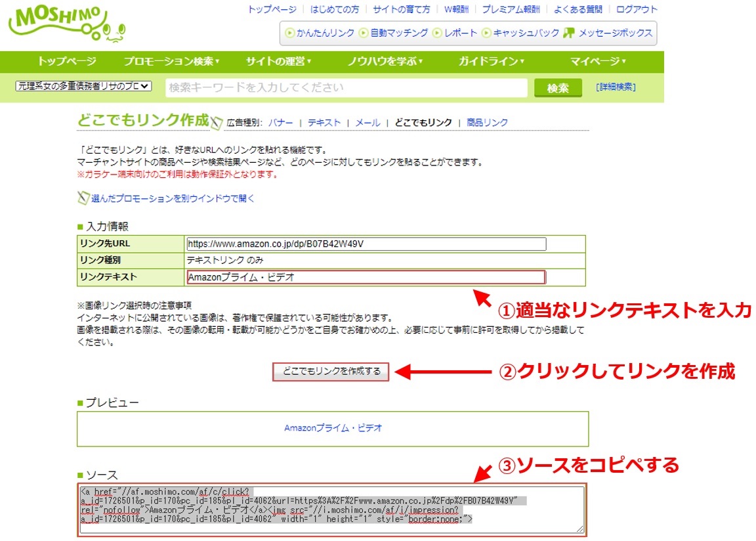Click the ログアウト link

pyautogui.click(x=637, y=9)
